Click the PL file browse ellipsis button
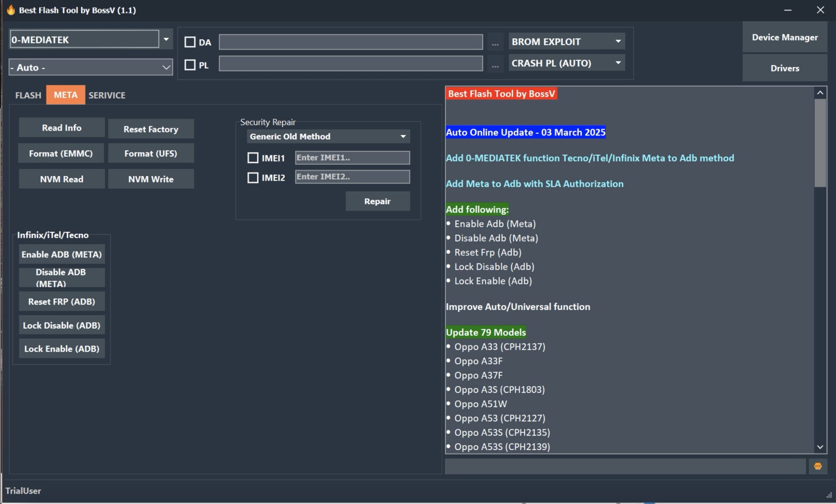836x504 pixels. pyautogui.click(x=495, y=64)
